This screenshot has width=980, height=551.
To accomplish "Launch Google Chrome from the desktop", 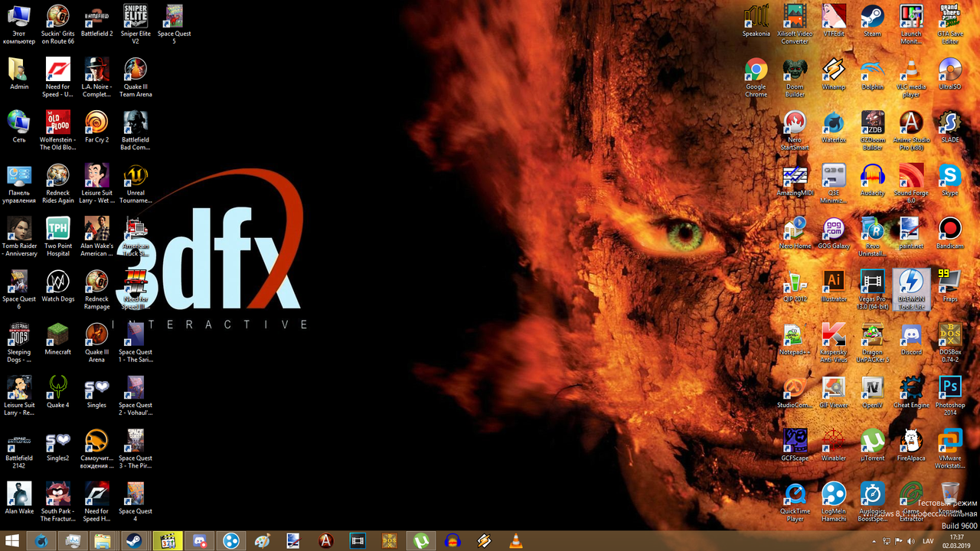I will point(756,78).
